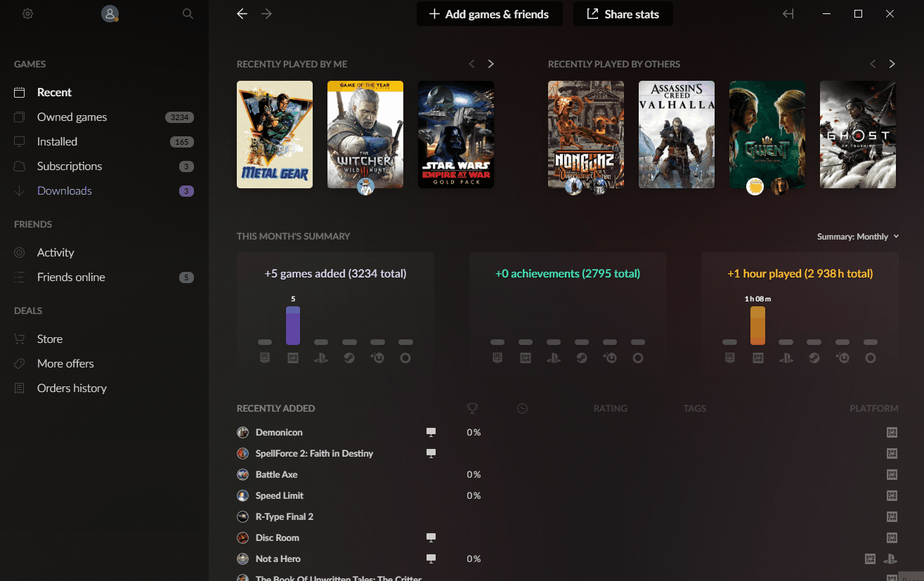924x581 pixels.
Task: Show next recently played by me games
Action: (491, 64)
